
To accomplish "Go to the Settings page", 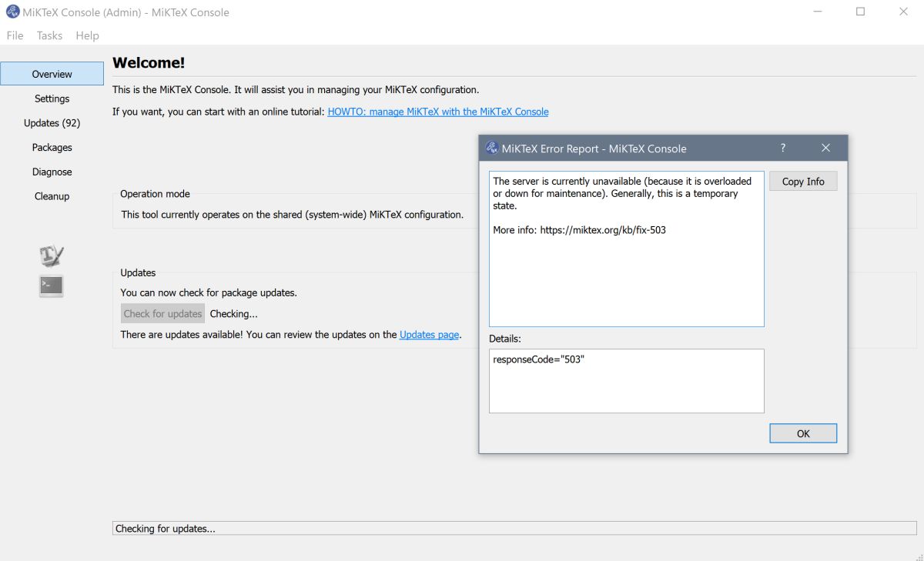I will click(x=52, y=99).
